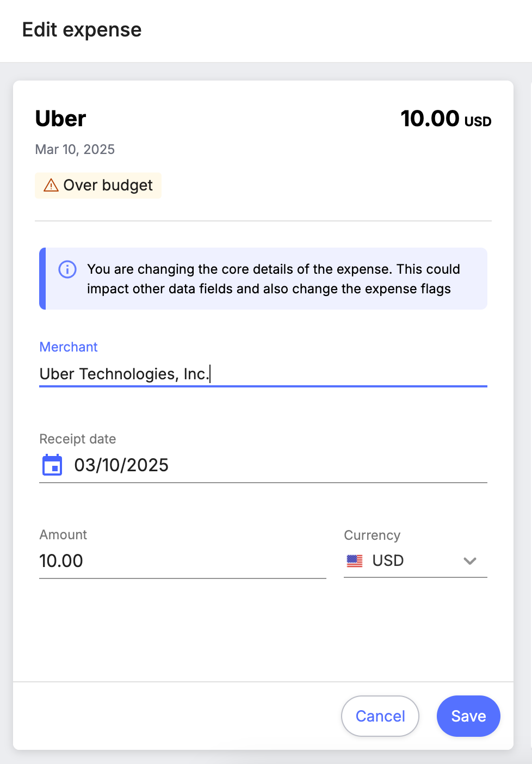
Task: Save the edited expense
Action: click(x=468, y=716)
